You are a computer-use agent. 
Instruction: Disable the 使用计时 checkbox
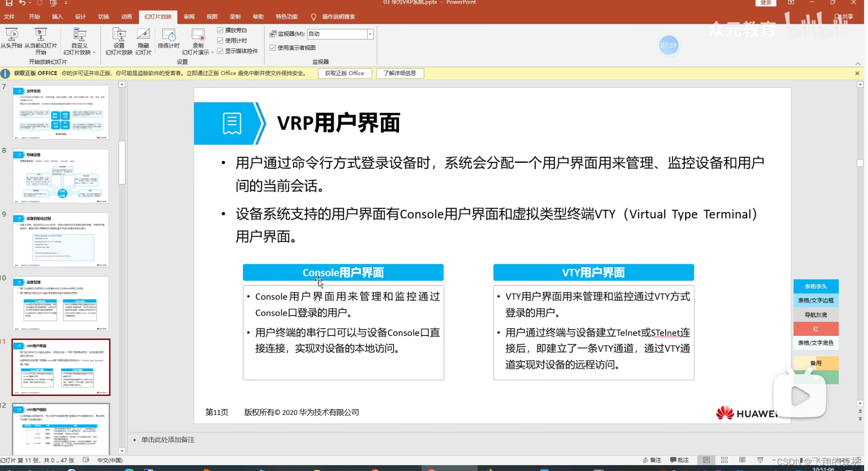(220, 40)
